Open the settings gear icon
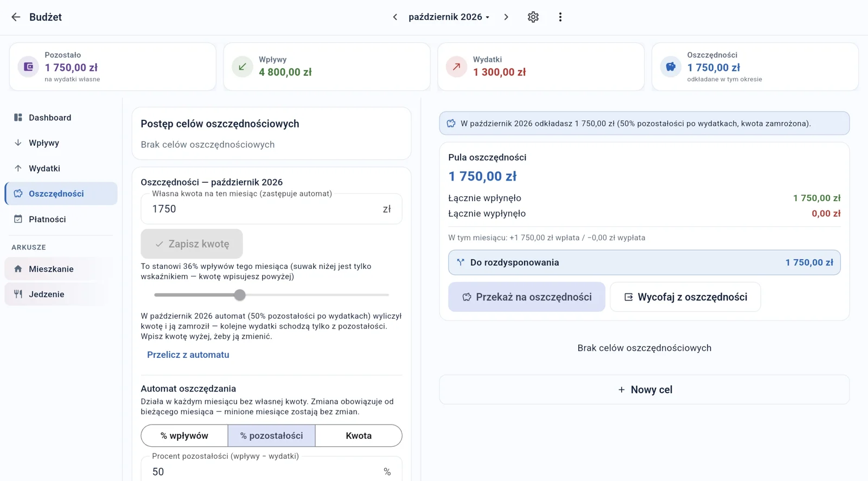Screen dimensions: 868x481 533,17
